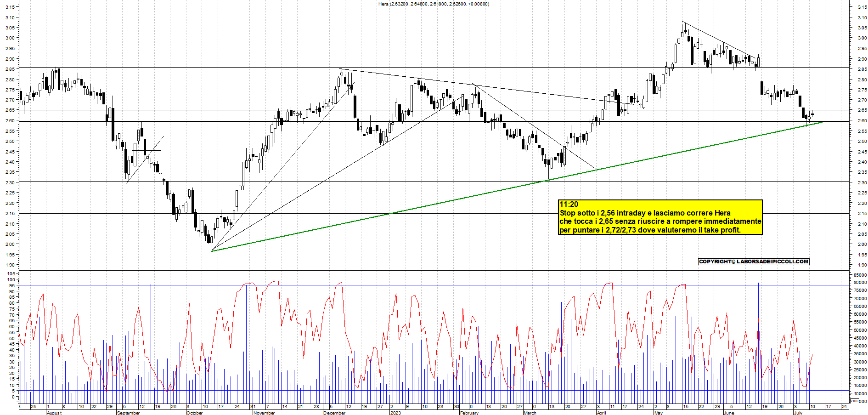Screen dimensions: 868x415
Task: Click the "April" month label
Action: [601, 413]
